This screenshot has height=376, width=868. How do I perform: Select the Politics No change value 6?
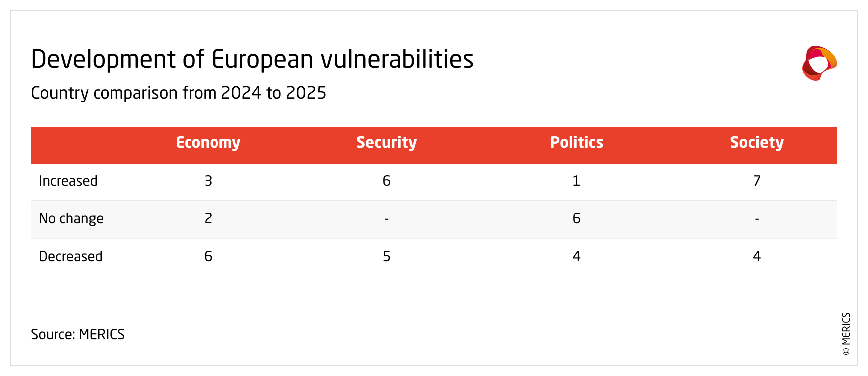pos(576,218)
